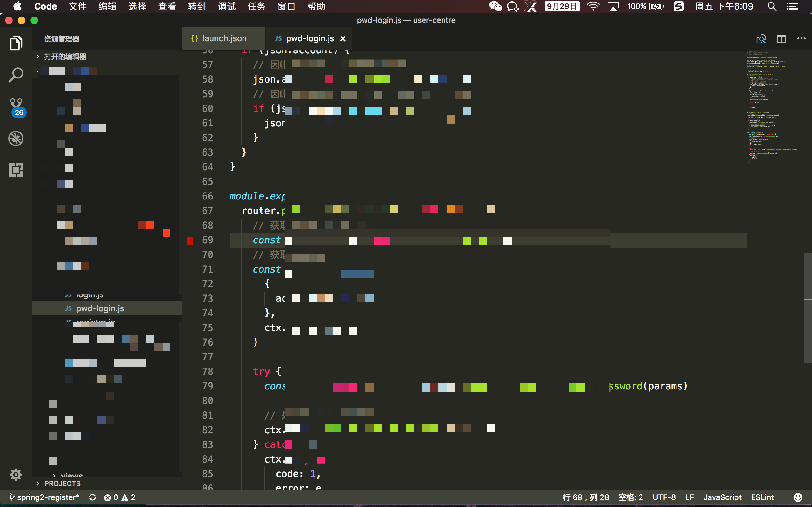Open the 帮助 menu
Screen dimensions: 812x507
316,6
